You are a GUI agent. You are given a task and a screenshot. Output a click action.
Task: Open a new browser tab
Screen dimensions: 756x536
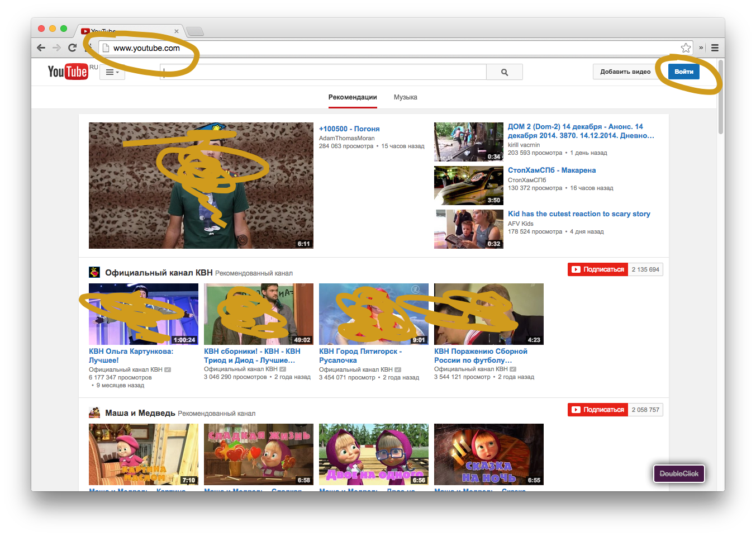click(x=194, y=31)
